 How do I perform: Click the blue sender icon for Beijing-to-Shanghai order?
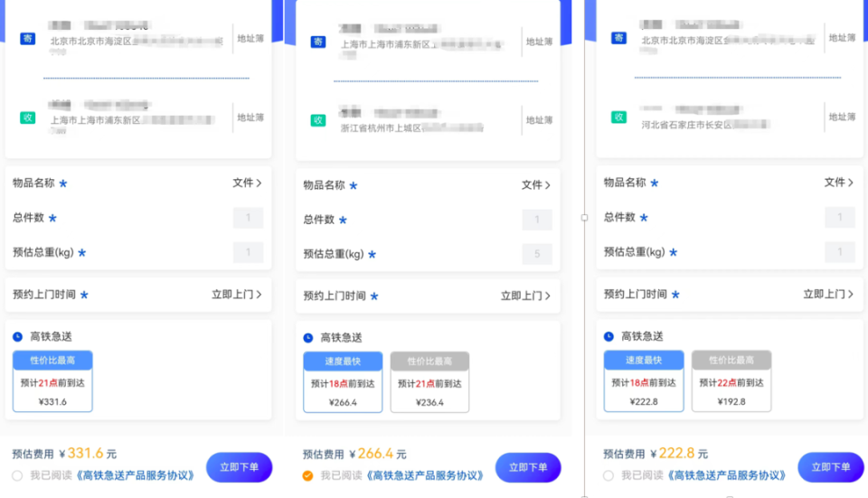[28, 39]
